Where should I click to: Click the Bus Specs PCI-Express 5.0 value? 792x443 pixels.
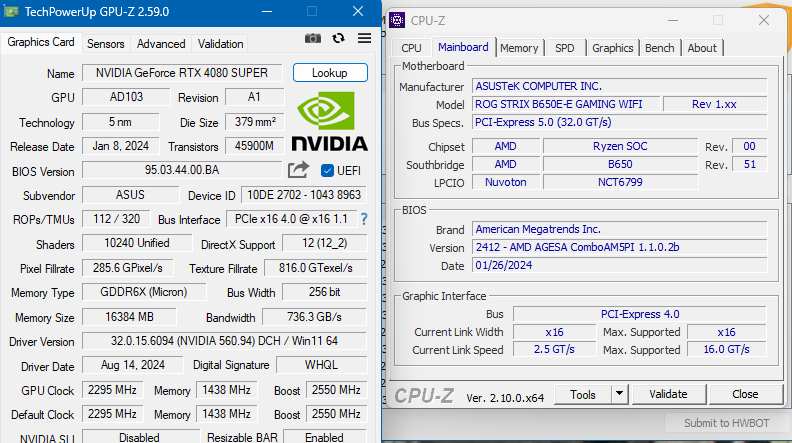coord(620,122)
